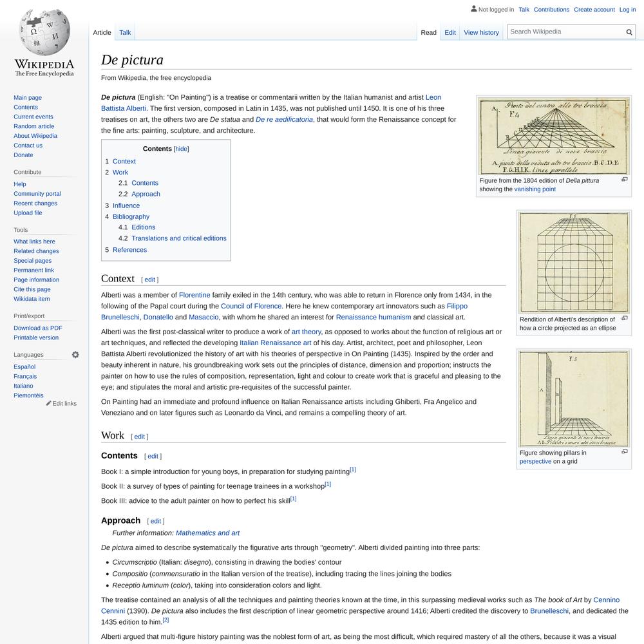Viewport: 644px width, 644px height.
Task: Open View history tab
Action: point(481,32)
